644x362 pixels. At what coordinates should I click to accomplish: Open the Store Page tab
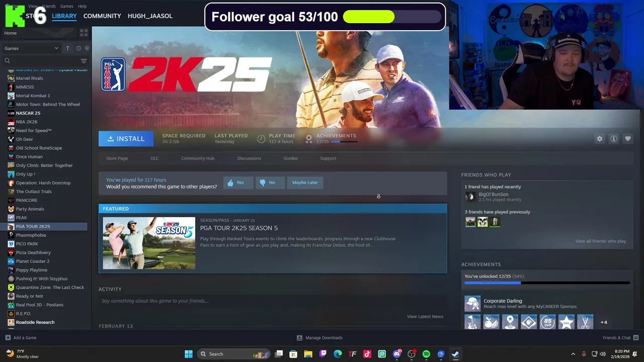click(117, 158)
